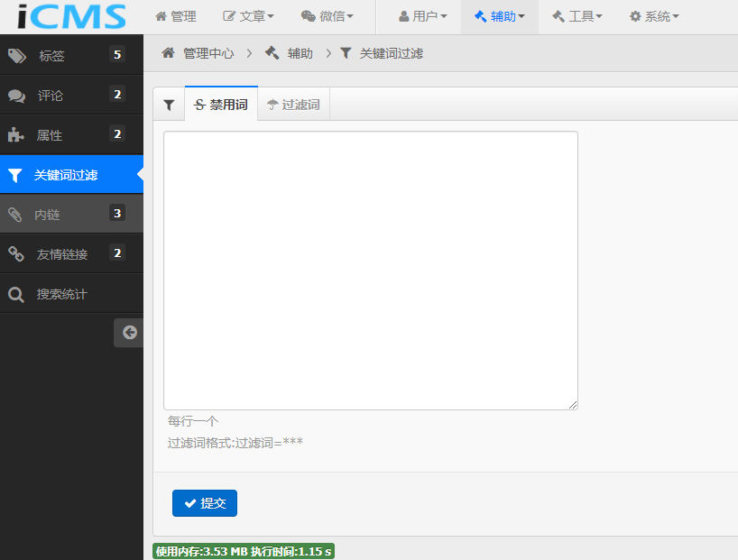This screenshot has height=560, width=738.
Task: Expand the 工具 dropdown menu
Action: pos(577,16)
